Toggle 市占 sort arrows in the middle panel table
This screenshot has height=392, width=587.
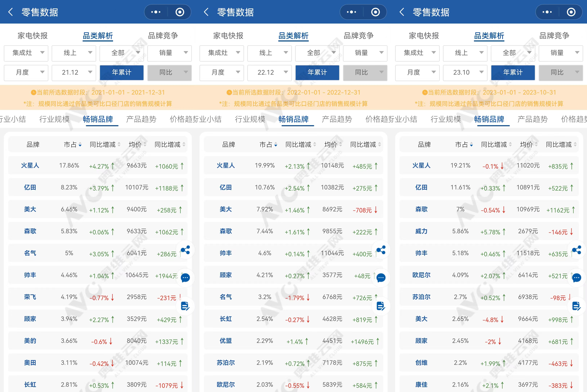(x=276, y=145)
